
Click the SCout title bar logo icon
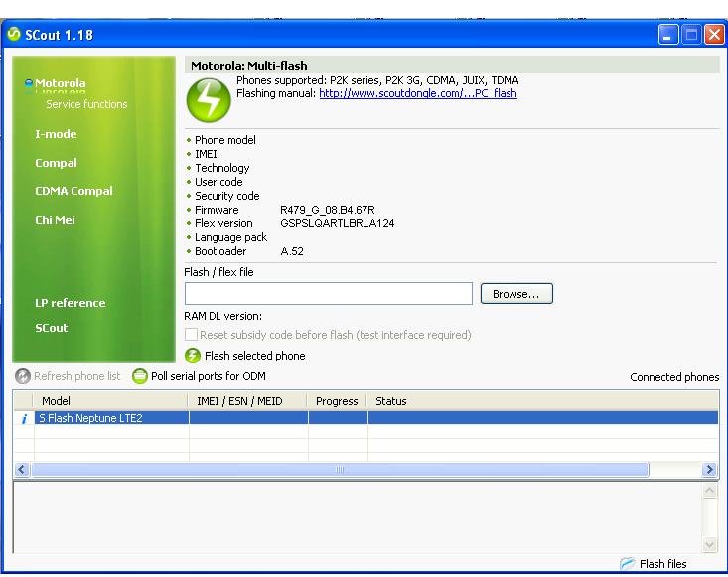coord(14,34)
